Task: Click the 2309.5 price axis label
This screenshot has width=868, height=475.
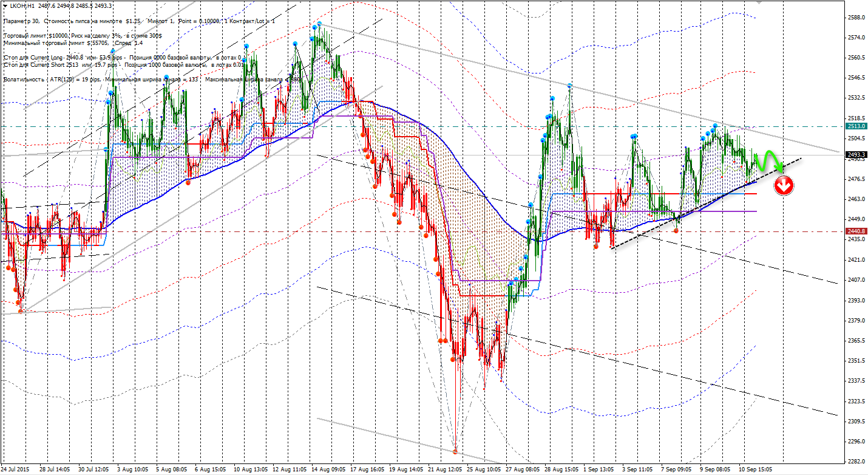Action: coord(855,421)
